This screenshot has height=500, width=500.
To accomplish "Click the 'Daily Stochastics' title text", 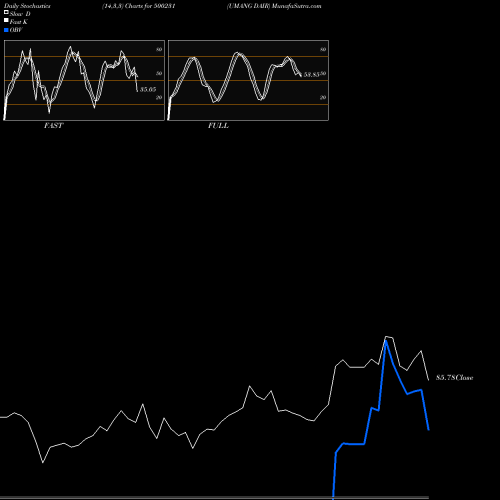I will pos(27,6).
